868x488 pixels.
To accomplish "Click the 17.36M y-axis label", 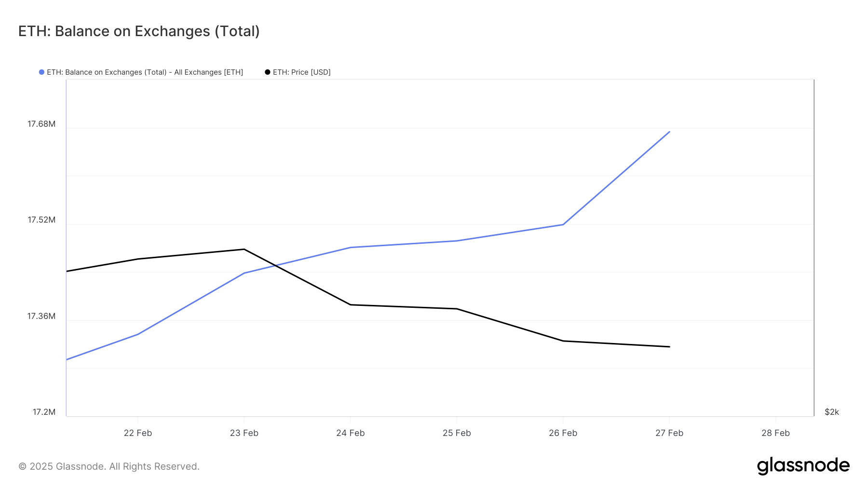I will tap(41, 317).
